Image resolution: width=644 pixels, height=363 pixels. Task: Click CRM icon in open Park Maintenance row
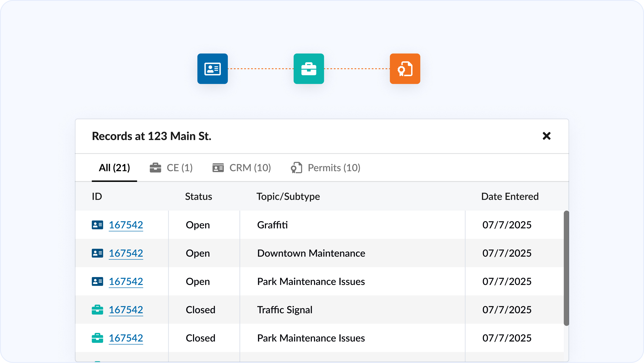click(97, 281)
